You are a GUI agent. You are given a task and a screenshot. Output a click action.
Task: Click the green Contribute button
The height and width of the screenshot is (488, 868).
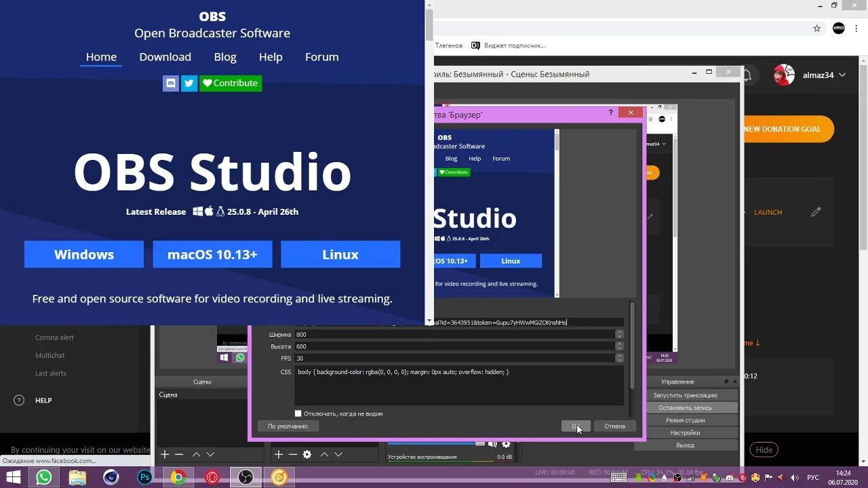pyautogui.click(x=231, y=83)
